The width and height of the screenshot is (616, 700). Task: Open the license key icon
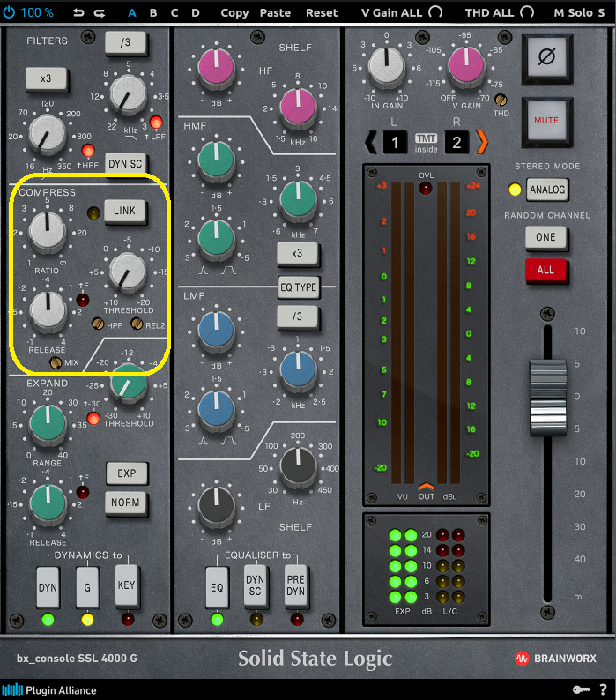tap(581, 689)
